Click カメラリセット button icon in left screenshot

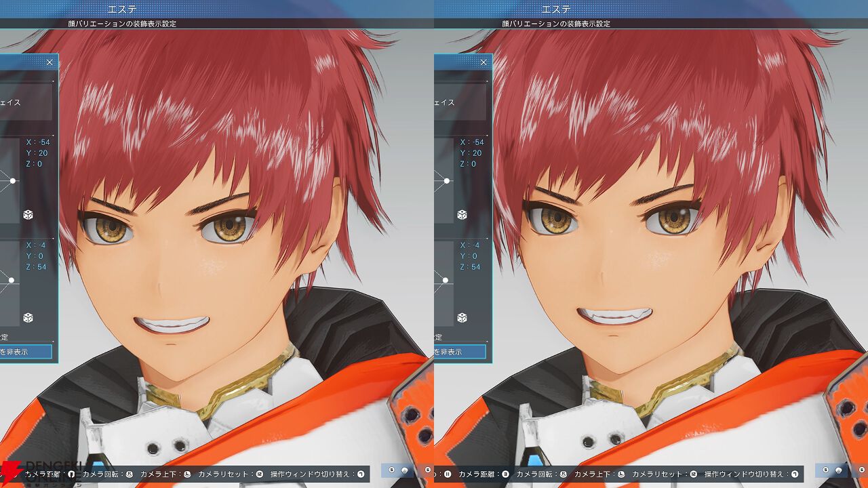[260, 474]
